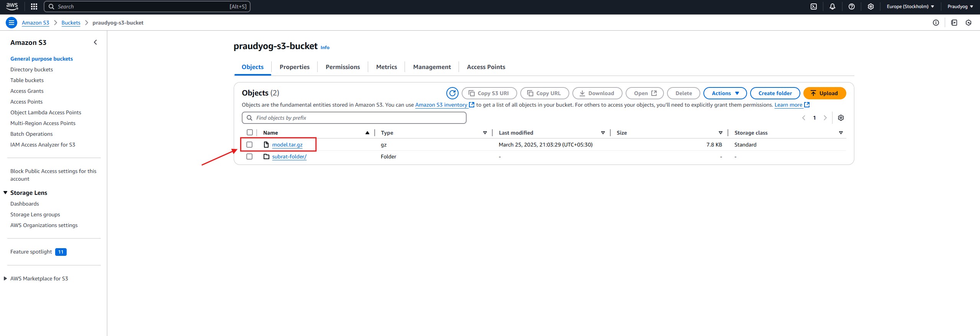Switch to the Permissions tab
Viewport: 980px width, 336px height.
[x=343, y=67]
